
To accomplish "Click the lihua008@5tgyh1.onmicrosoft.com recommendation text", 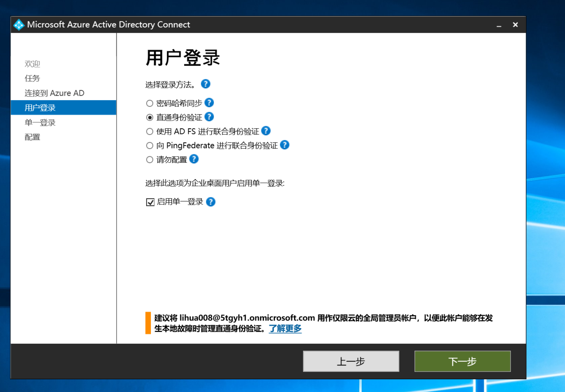I will [324, 323].
